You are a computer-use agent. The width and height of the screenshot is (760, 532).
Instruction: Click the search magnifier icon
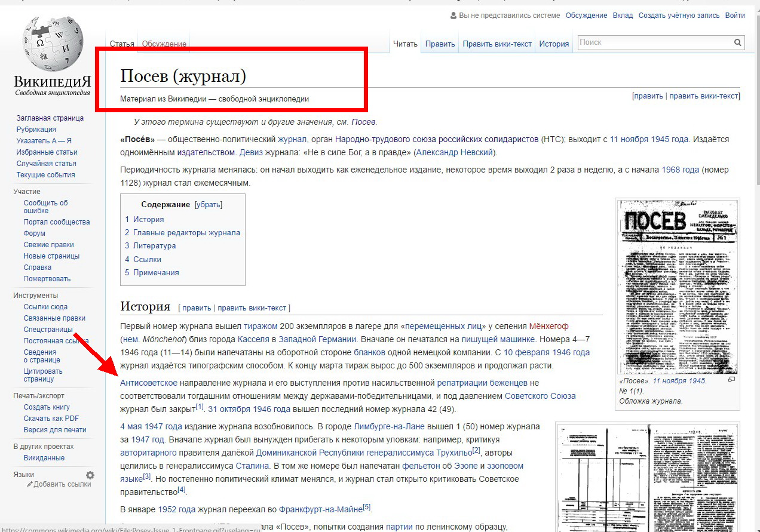pyautogui.click(x=738, y=42)
